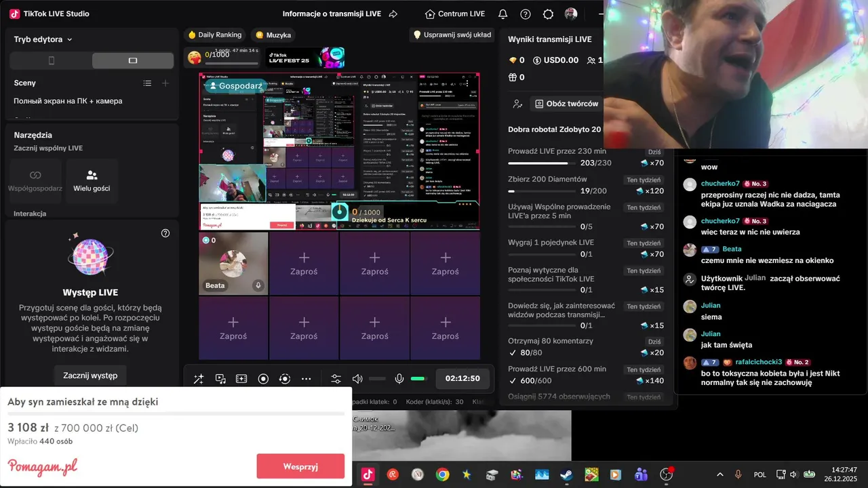Open the POL language selector
This screenshot has width=868, height=488.
[760, 474]
